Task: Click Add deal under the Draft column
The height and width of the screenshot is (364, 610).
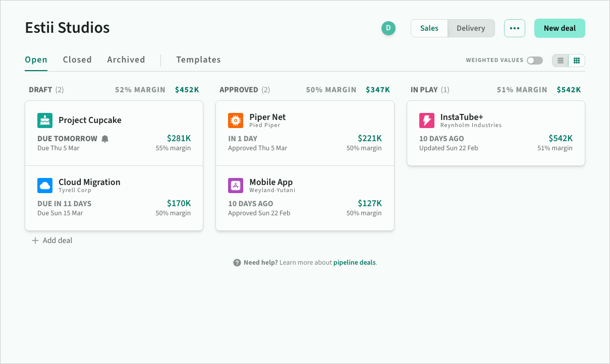Action: tap(52, 240)
